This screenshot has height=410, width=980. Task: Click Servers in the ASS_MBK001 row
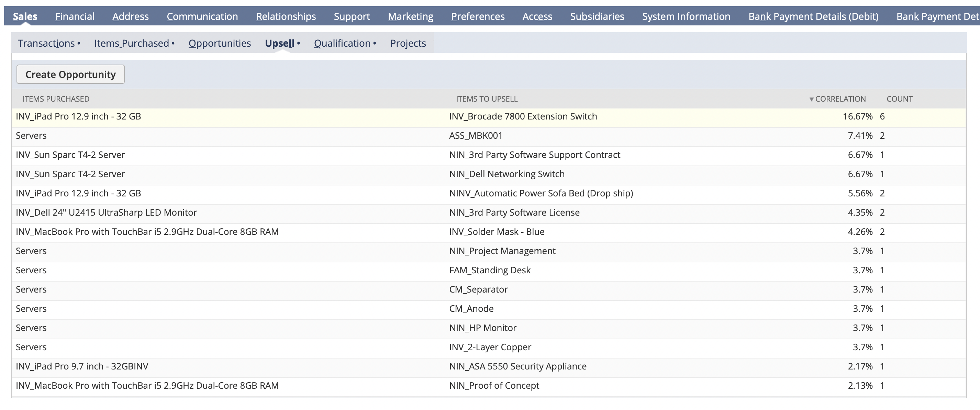point(31,136)
